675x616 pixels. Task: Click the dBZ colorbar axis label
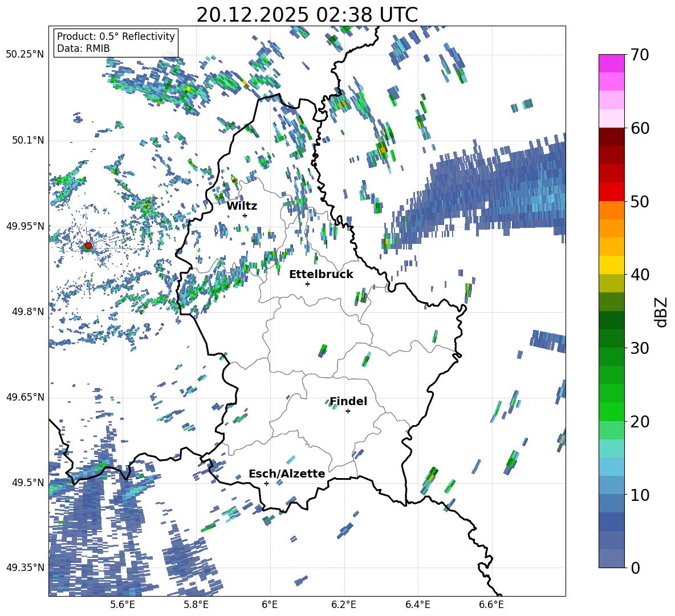(x=662, y=312)
